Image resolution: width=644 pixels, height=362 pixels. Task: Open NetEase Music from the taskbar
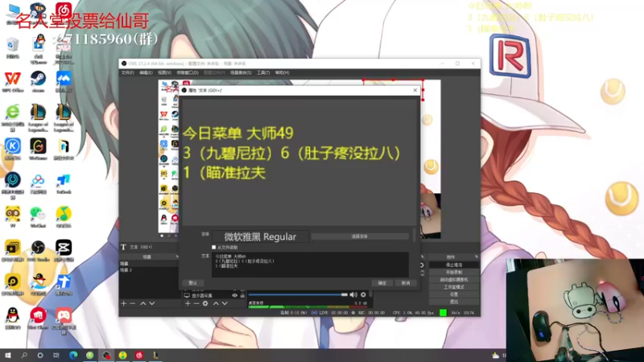click(x=139, y=356)
